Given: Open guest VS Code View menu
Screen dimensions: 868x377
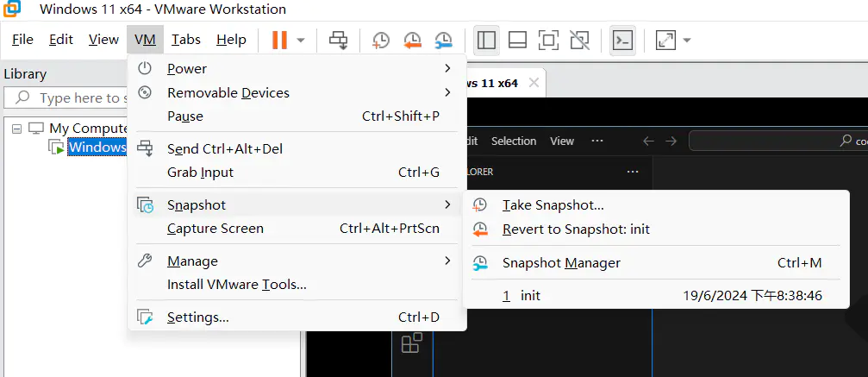Looking at the screenshot, I should [562, 141].
